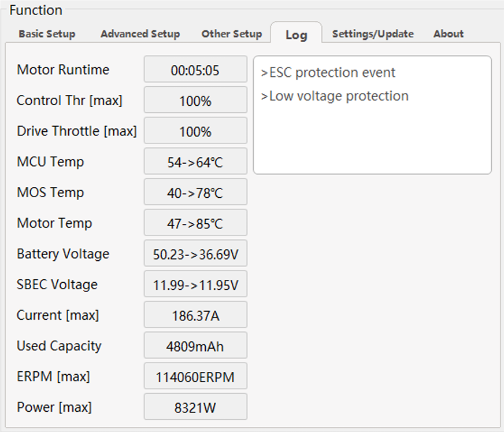Click the Used Capacity value box
The height and width of the screenshot is (432, 504).
click(195, 346)
